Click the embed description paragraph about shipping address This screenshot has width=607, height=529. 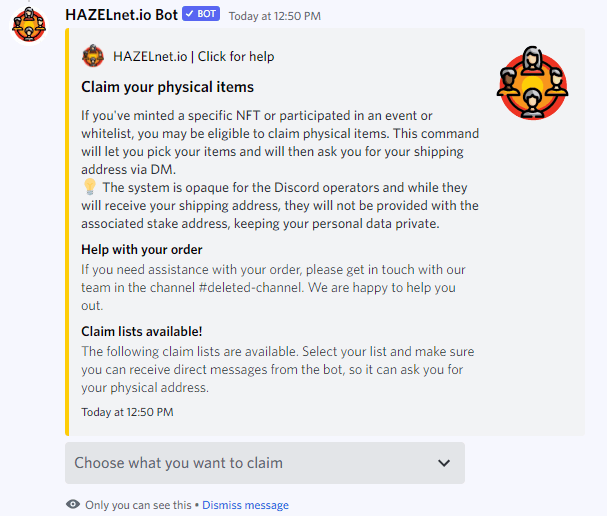[279, 169]
